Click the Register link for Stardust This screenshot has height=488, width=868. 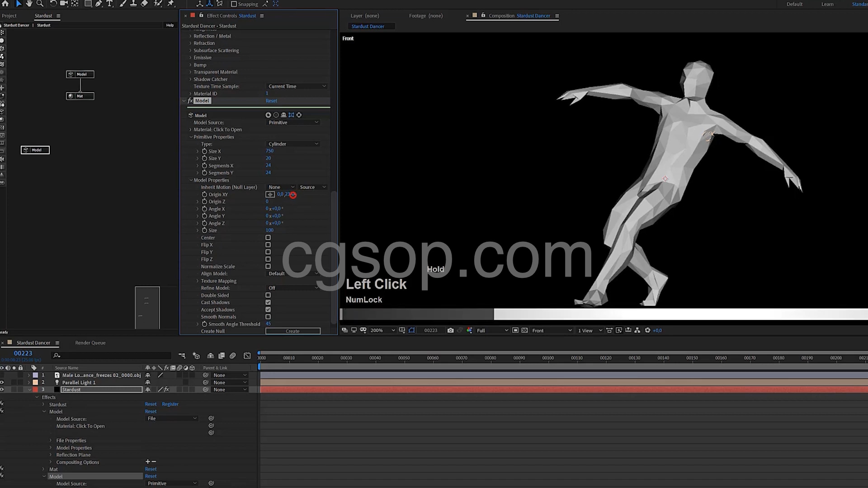tap(170, 404)
